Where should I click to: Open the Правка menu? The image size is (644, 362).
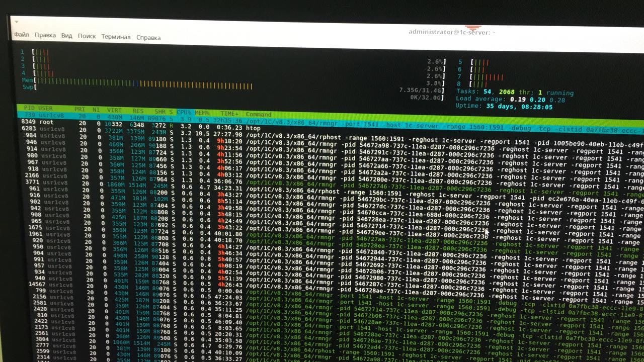pos(45,36)
